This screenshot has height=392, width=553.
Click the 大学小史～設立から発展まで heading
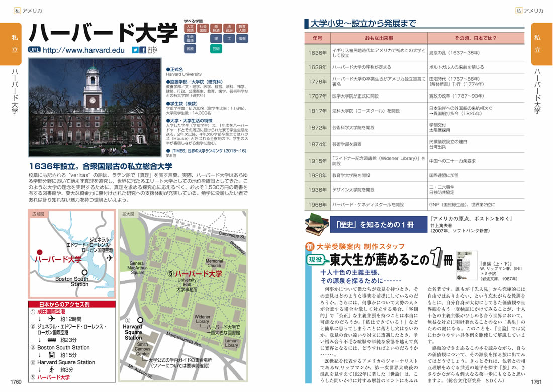363,23
